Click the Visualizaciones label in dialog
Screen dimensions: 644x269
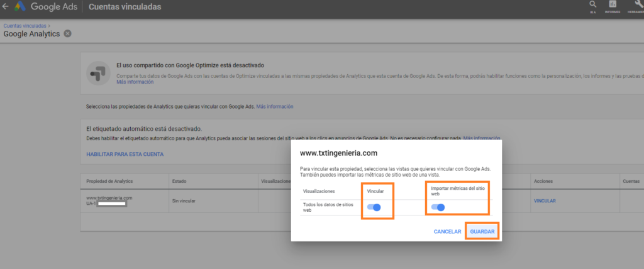[319, 192]
